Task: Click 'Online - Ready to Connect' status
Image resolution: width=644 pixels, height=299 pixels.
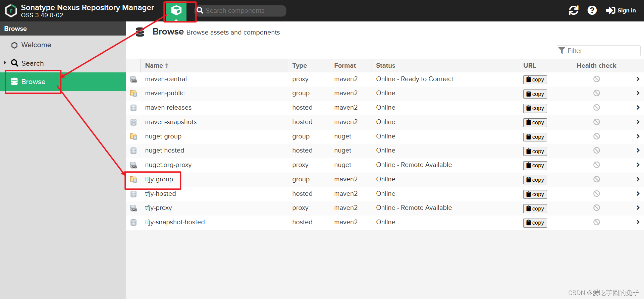Action: tap(415, 79)
